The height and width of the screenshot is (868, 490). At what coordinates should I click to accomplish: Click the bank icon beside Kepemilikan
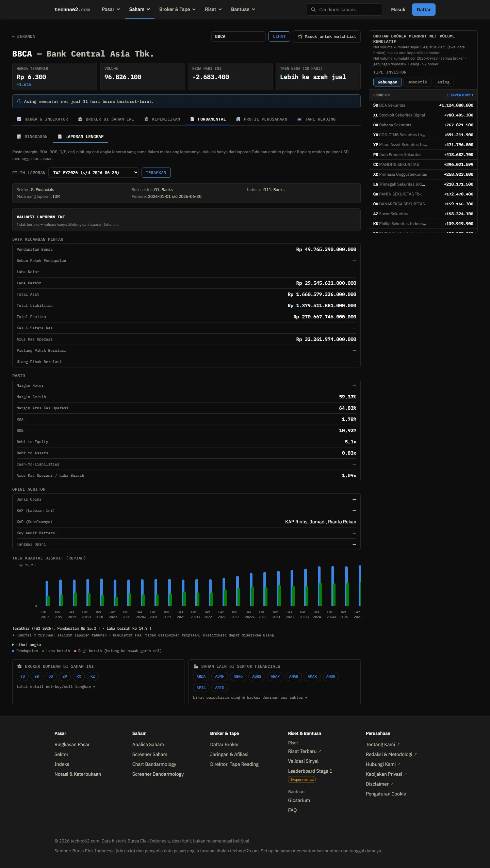[x=146, y=119]
